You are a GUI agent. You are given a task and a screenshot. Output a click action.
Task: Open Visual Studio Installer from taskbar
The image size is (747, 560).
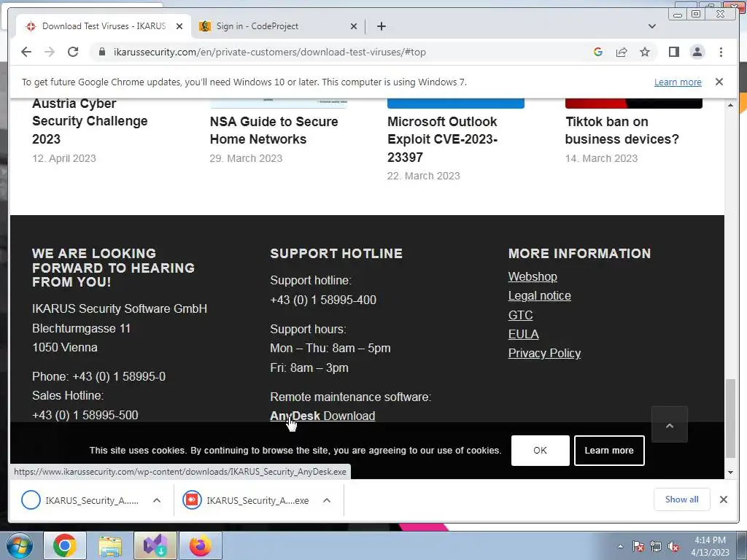[x=155, y=545]
